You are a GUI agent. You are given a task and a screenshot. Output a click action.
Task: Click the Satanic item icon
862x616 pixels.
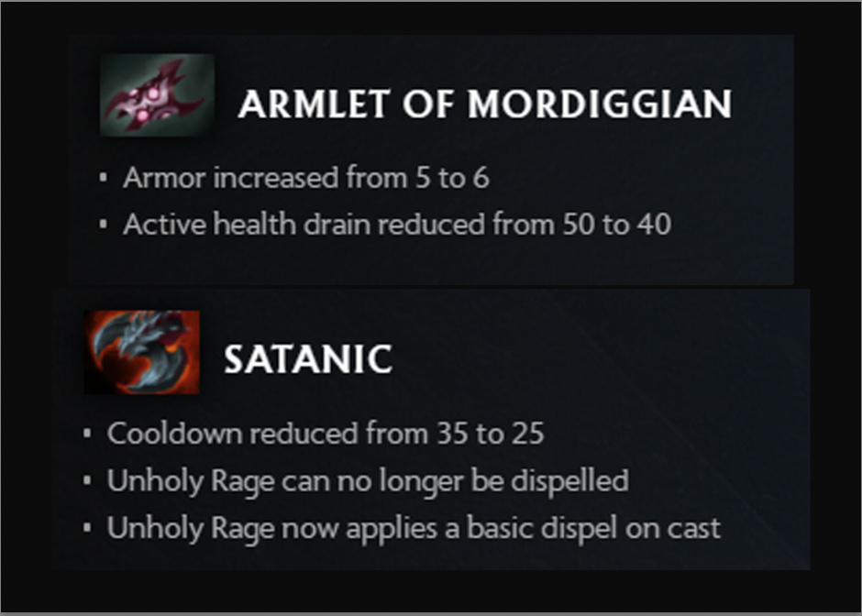click(x=142, y=352)
